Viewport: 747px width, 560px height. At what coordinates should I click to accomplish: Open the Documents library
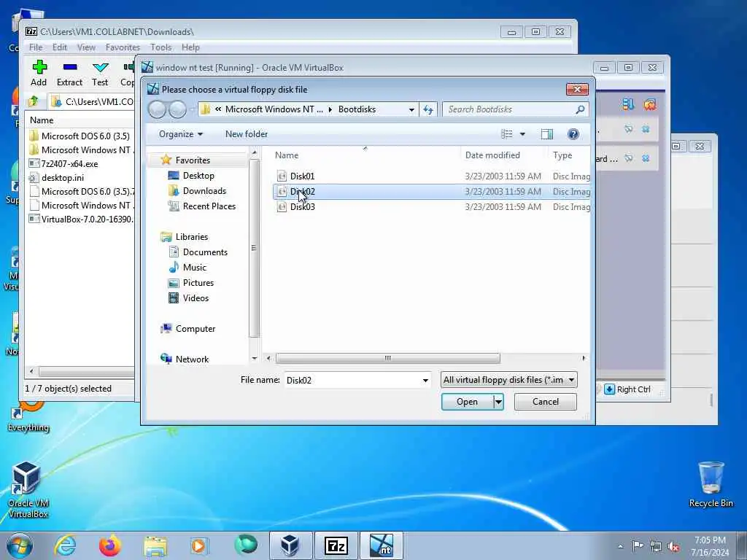[205, 252]
